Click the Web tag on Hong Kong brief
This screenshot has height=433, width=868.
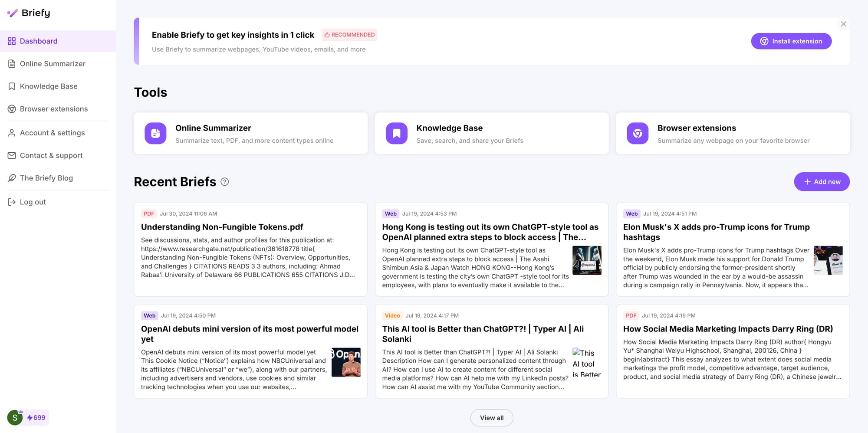[x=391, y=213]
